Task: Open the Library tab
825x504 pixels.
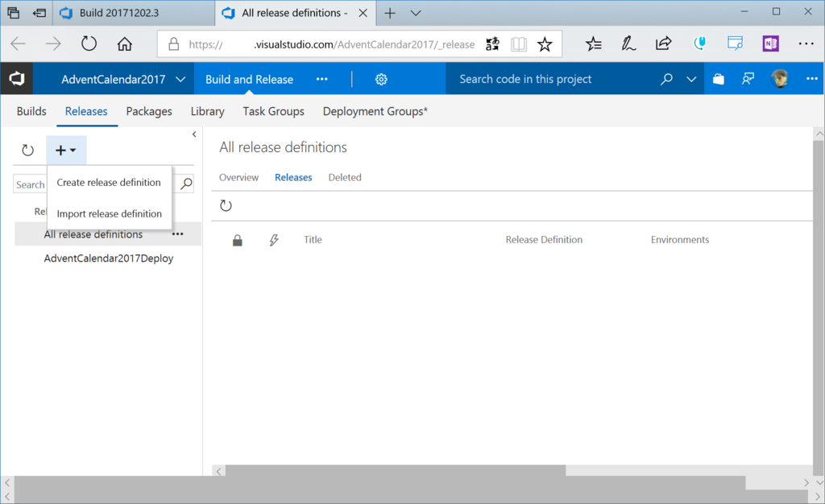Action: [x=207, y=111]
